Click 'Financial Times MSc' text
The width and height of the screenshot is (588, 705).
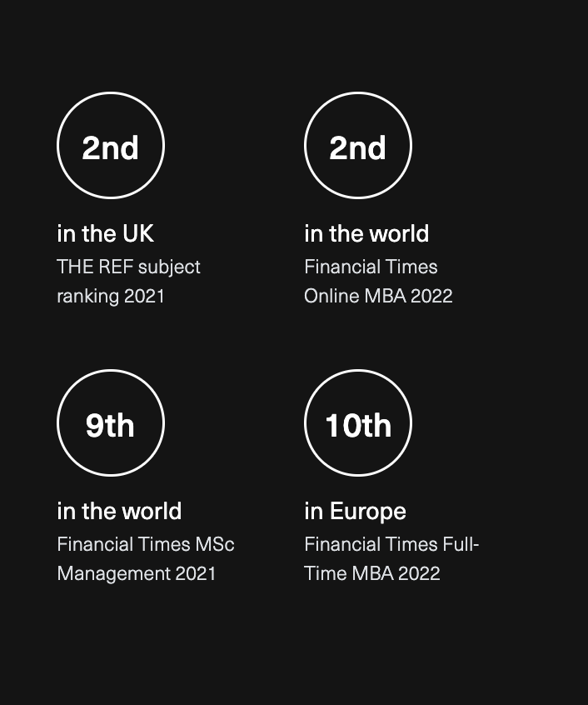(146, 545)
